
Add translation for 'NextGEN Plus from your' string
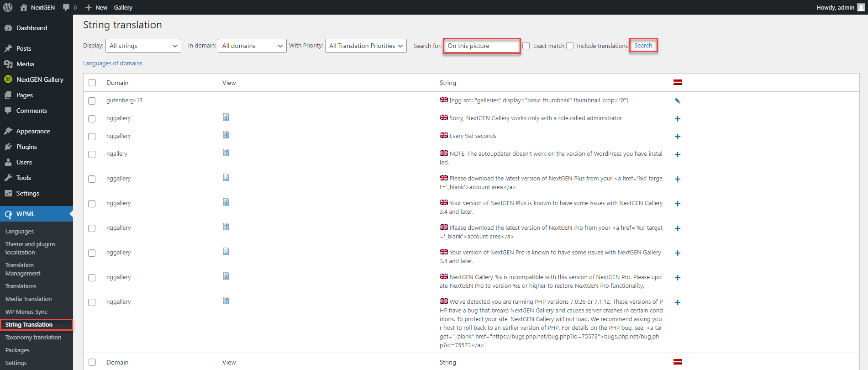(678, 179)
